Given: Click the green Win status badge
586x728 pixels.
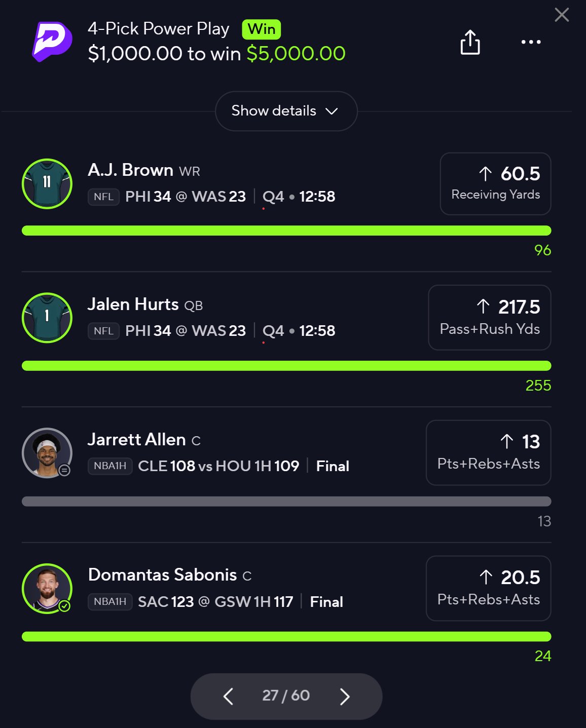Looking at the screenshot, I should pos(262,29).
